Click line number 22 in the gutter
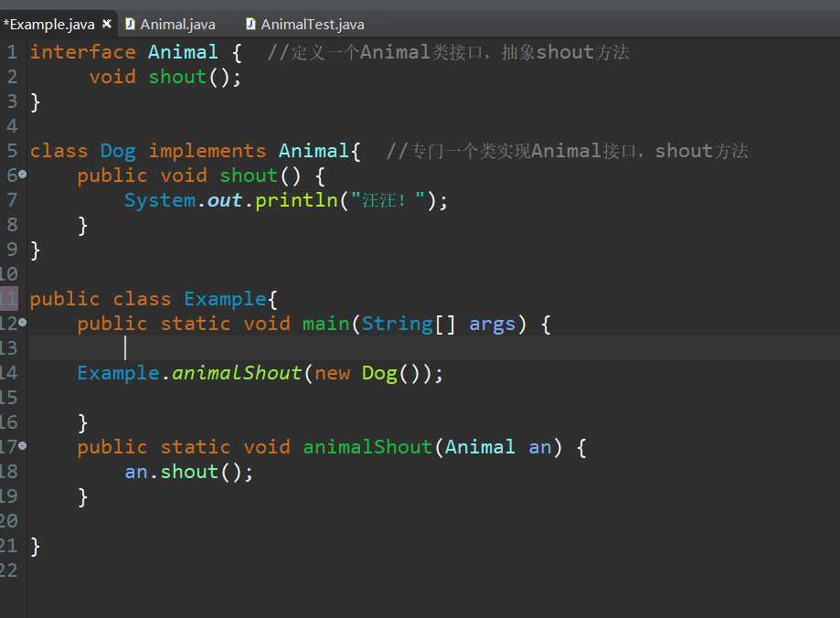Image resolution: width=840 pixels, height=618 pixels. click(x=8, y=570)
